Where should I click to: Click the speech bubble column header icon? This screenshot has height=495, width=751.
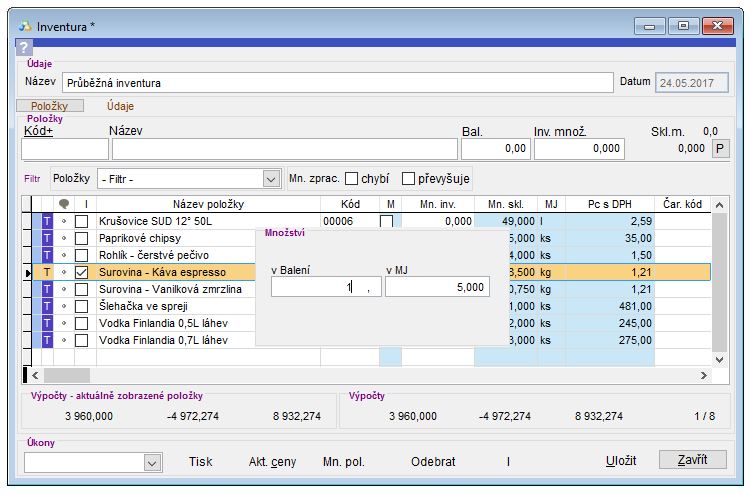pos(64,203)
